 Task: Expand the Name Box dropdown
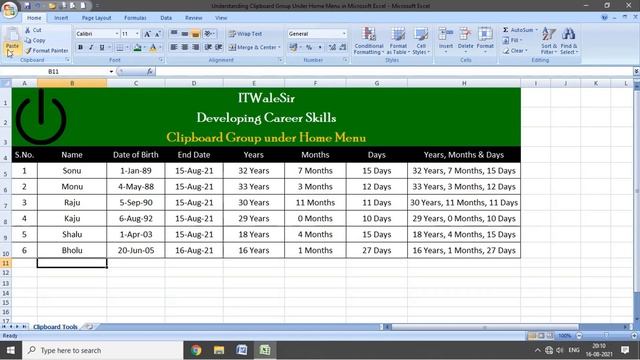[x=111, y=71]
